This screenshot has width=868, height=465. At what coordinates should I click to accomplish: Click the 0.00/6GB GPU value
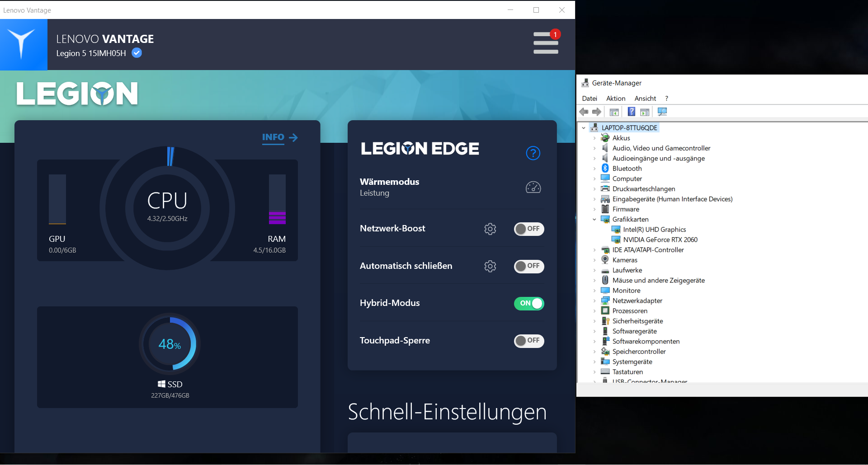pos(62,250)
